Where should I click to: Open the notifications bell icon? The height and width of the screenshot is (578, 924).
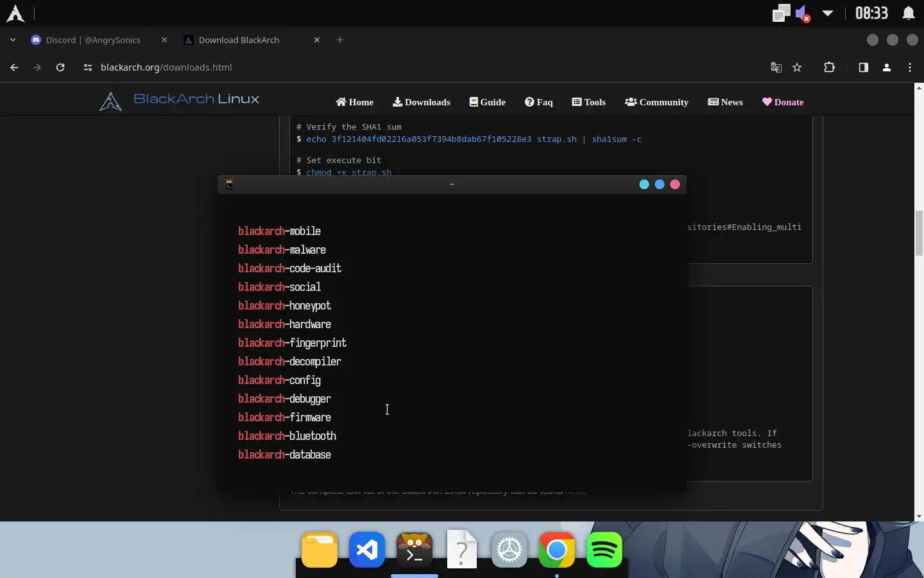pyautogui.click(x=909, y=13)
